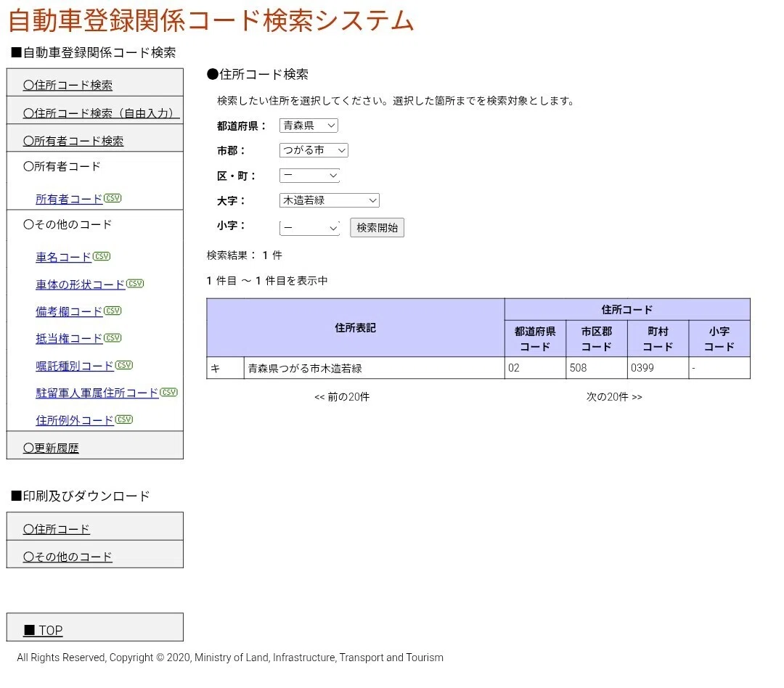The image size is (784, 688).
Task: Click the 市区郡コード column header
Action: tap(597, 338)
